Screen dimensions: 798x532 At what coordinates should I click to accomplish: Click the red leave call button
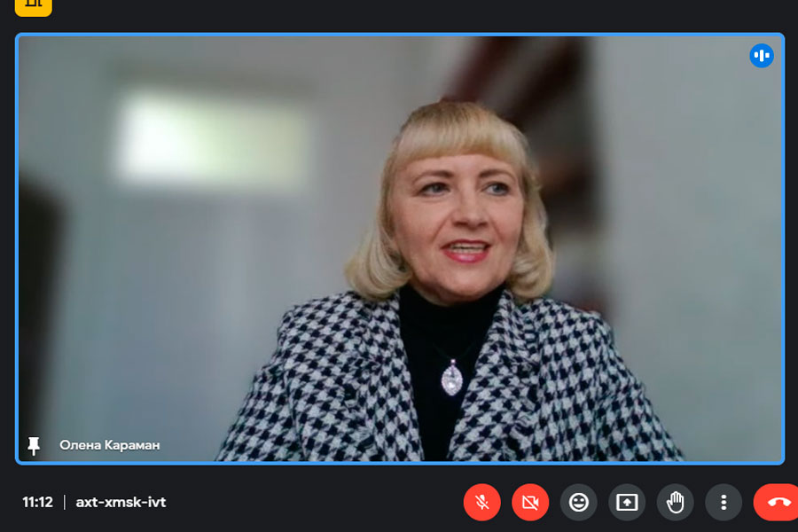777,502
